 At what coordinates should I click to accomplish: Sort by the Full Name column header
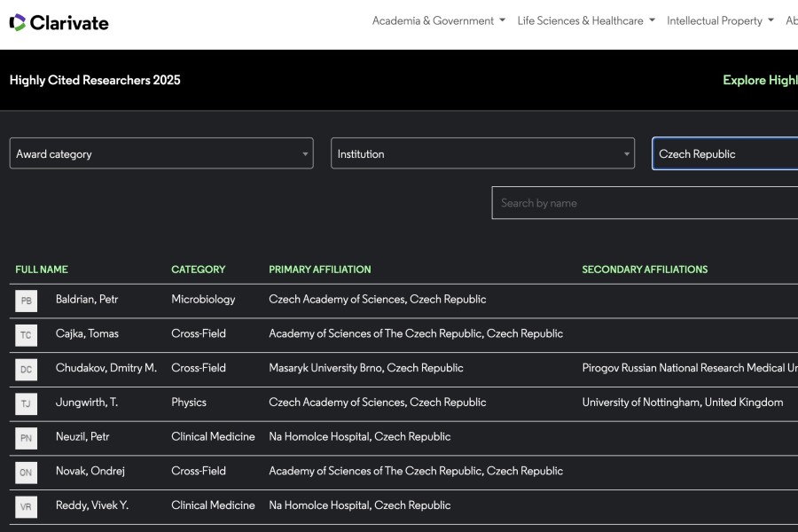[x=42, y=270]
